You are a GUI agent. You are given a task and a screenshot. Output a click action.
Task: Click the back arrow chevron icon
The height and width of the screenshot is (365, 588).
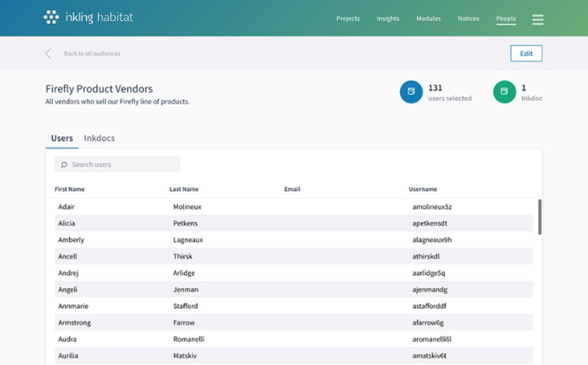point(48,54)
